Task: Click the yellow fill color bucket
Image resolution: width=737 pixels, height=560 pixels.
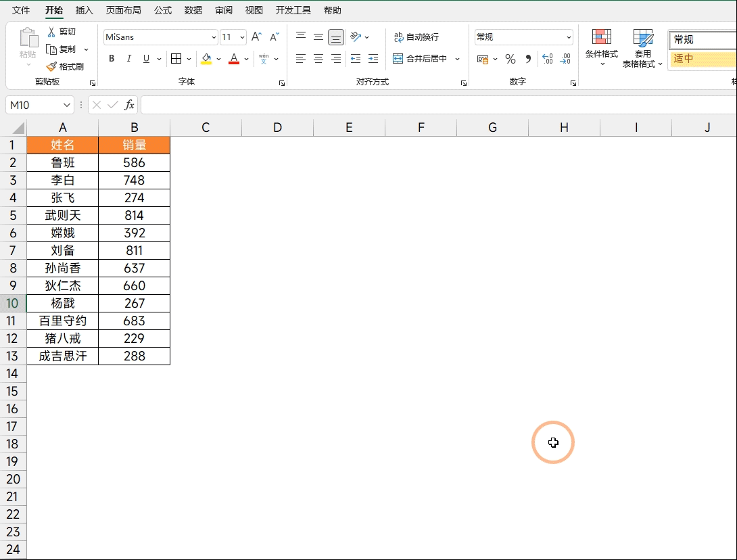Action: click(x=206, y=59)
